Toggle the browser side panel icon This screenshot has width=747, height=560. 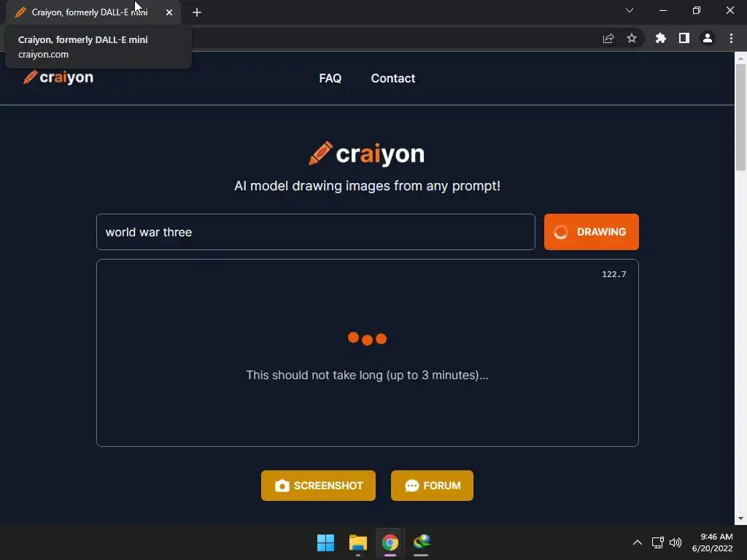[684, 38]
